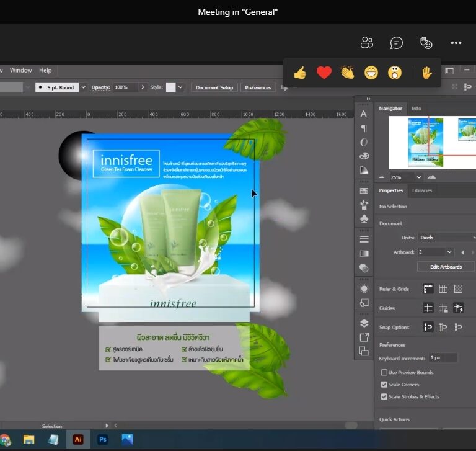Screen dimensions: 476x451
Task: Open the Units dropdown set to Pixels
Action: (x=446, y=238)
